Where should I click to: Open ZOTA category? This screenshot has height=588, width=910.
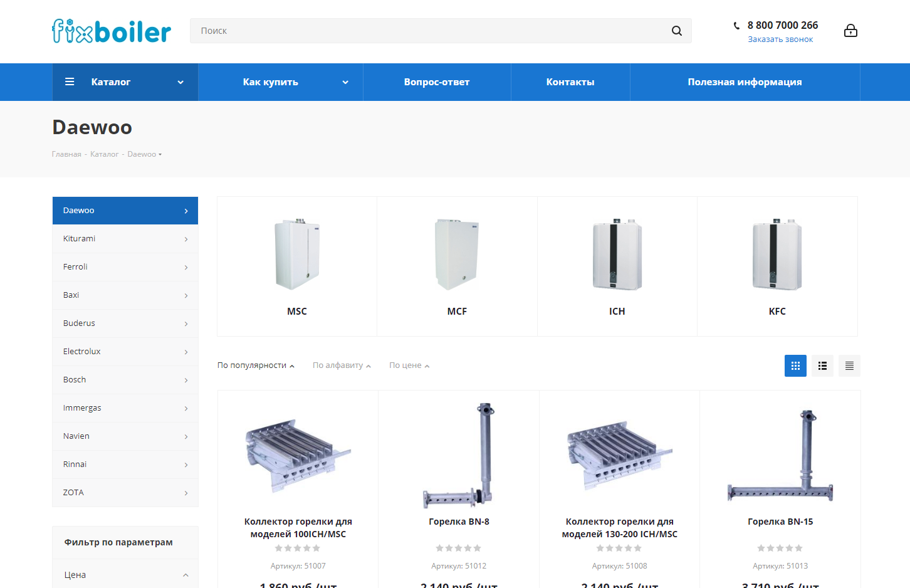(125, 493)
